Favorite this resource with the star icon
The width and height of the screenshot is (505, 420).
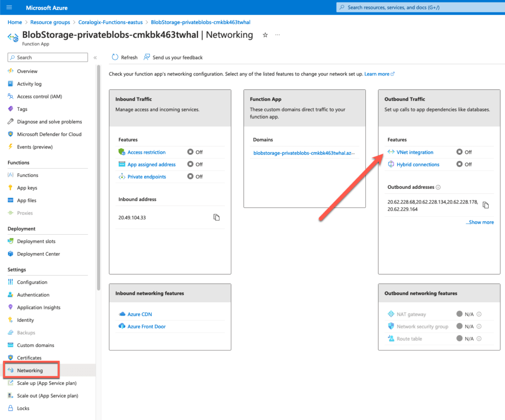pos(265,35)
